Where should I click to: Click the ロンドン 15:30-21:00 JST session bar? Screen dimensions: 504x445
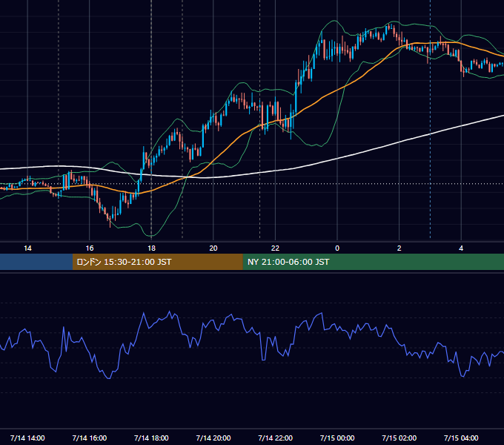[157, 262]
